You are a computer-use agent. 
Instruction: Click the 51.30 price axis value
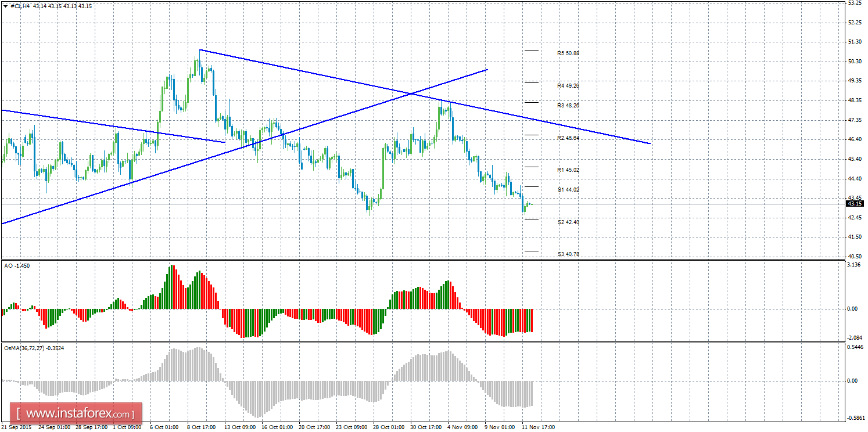(x=854, y=42)
